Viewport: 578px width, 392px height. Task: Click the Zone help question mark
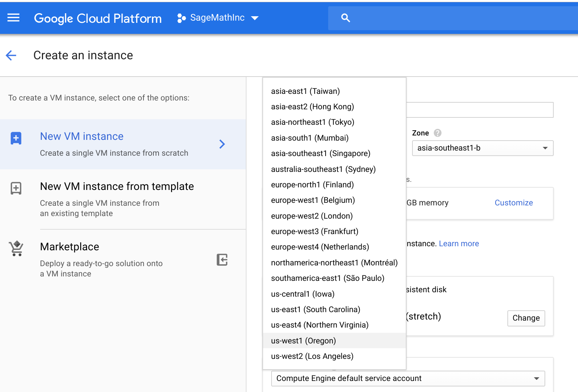tap(437, 133)
